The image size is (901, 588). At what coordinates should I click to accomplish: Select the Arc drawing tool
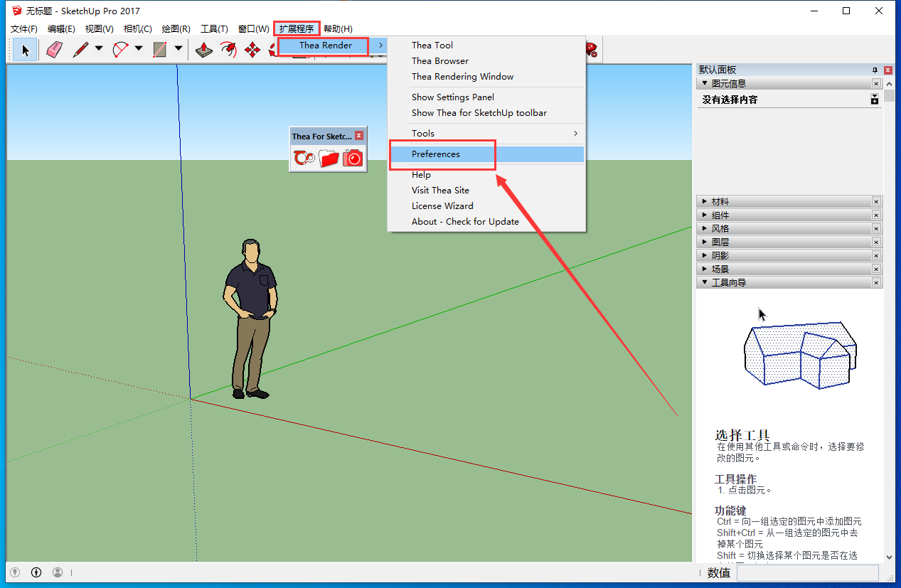(121, 50)
